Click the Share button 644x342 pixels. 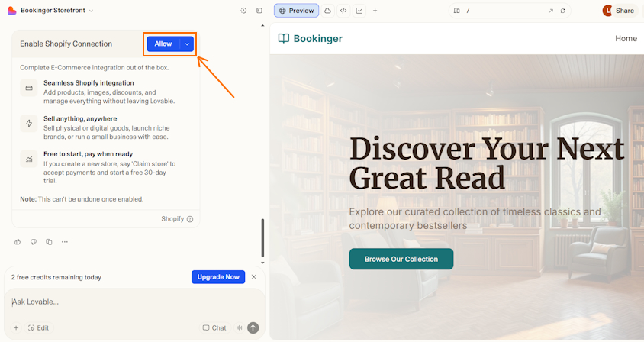coord(625,11)
